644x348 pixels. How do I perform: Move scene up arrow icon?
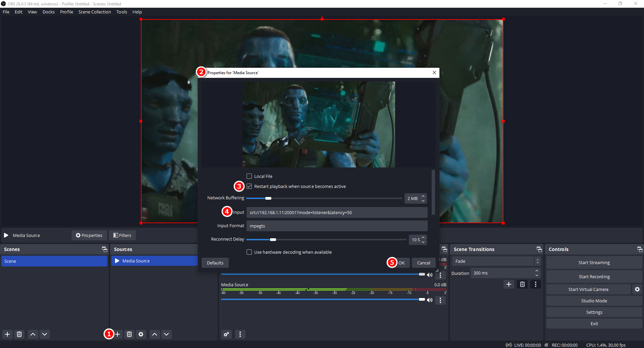click(33, 334)
